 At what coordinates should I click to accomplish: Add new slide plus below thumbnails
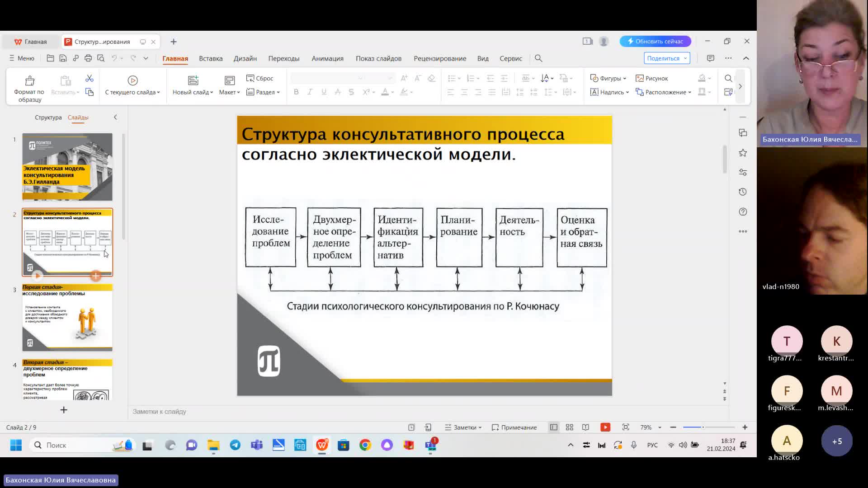click(x=64, y=410)
